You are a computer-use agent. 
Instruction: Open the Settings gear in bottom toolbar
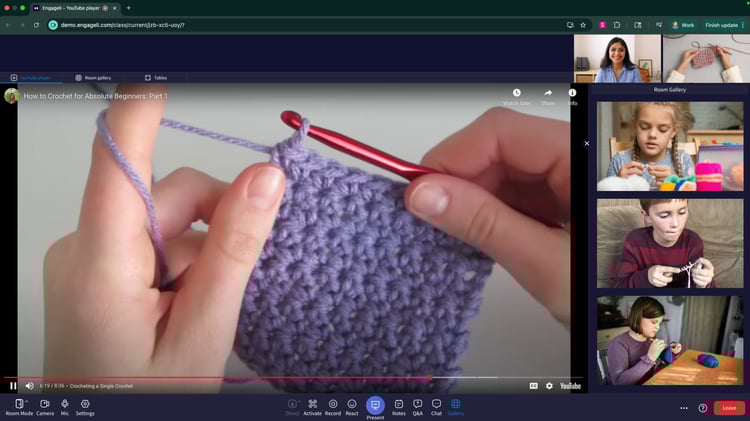[x=85, y=405]
